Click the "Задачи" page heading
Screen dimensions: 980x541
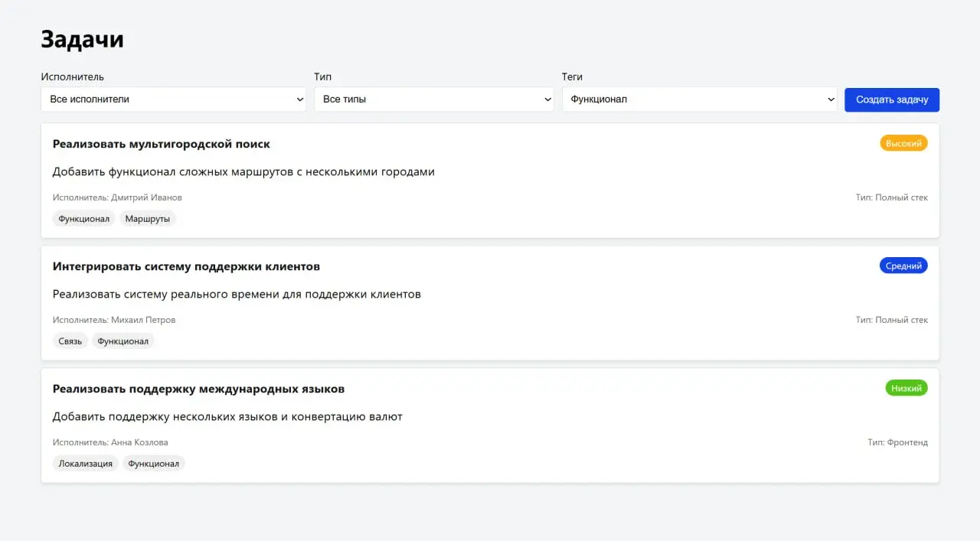click(x=83, y=39)
